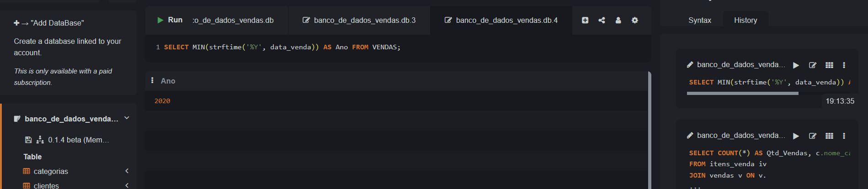
Task: Run the first history query with play icon
Action: [796, 65]
